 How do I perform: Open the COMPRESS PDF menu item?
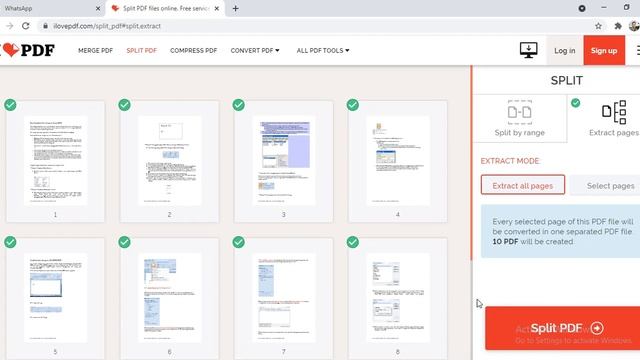coord(193,50)
